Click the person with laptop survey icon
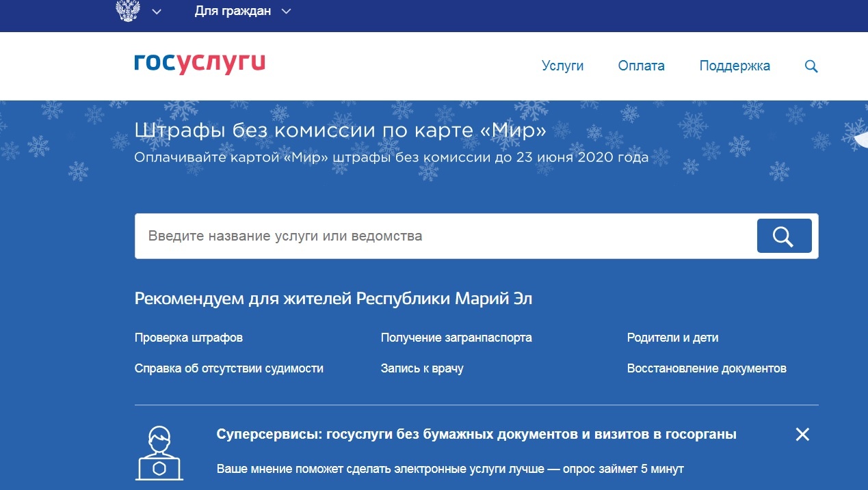868x490 pixels. tap(159, 452)
